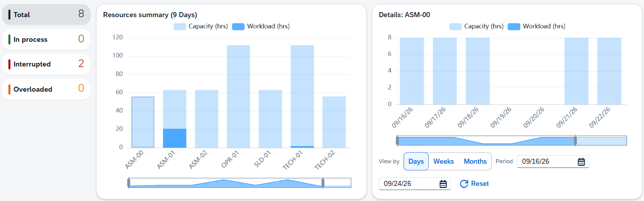
Task: Click the Reset refresh icon
Action: 464,184
